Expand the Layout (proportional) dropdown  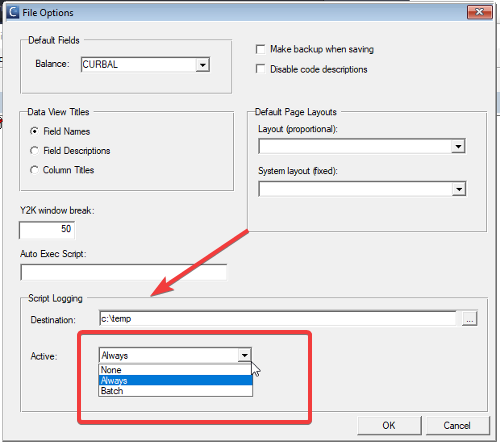[458, 146]
